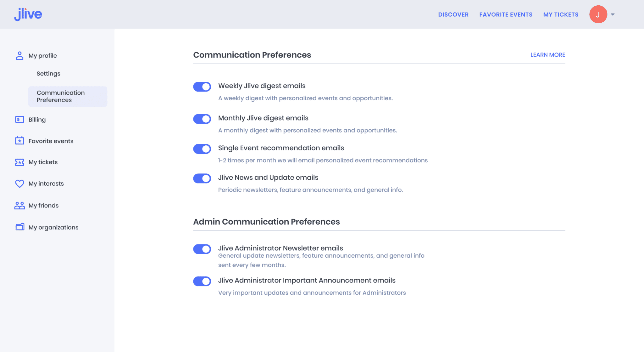
Task: Open My Tickets in top navigation
Action: (561, 14)
